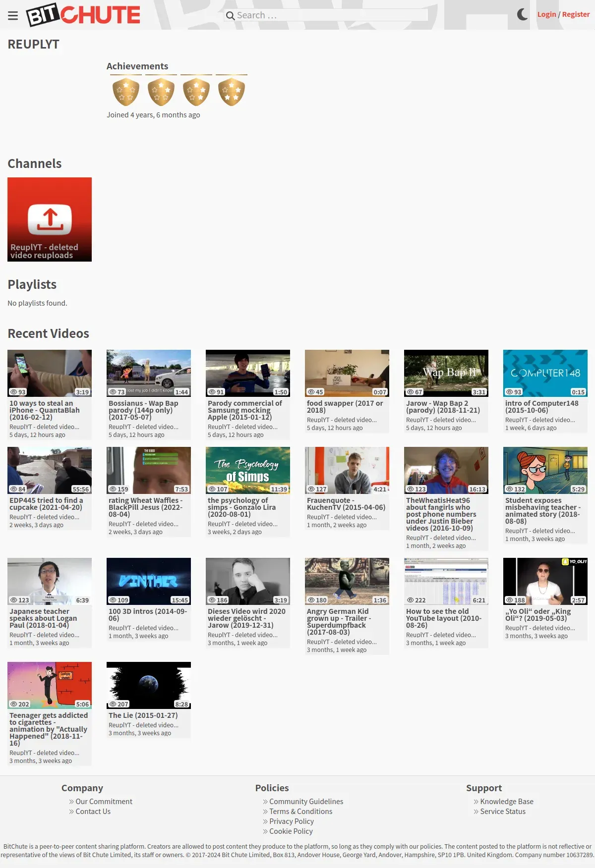Click title 'food swapper (2017 or 2018)'
This screenshot has height=868, width=595.
coord(345,407)
